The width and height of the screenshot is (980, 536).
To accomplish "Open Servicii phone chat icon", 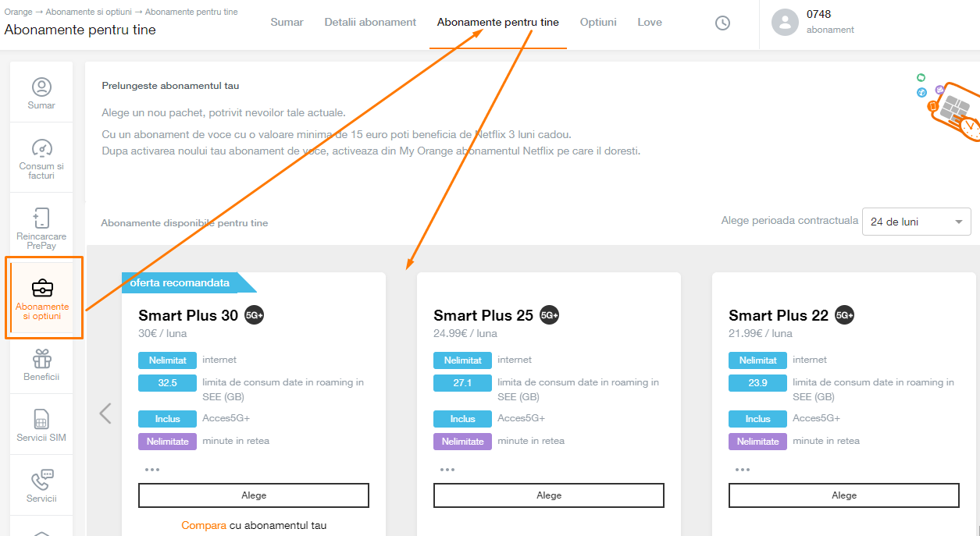I will tap(41, 480).
